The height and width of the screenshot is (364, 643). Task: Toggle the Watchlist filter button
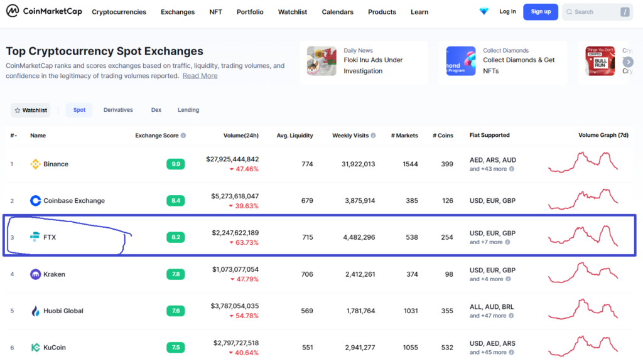(x=30, y=110)
